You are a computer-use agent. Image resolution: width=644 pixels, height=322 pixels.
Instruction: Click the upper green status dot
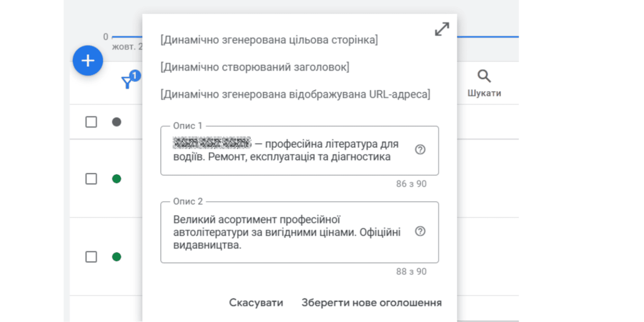coord(116,179)
